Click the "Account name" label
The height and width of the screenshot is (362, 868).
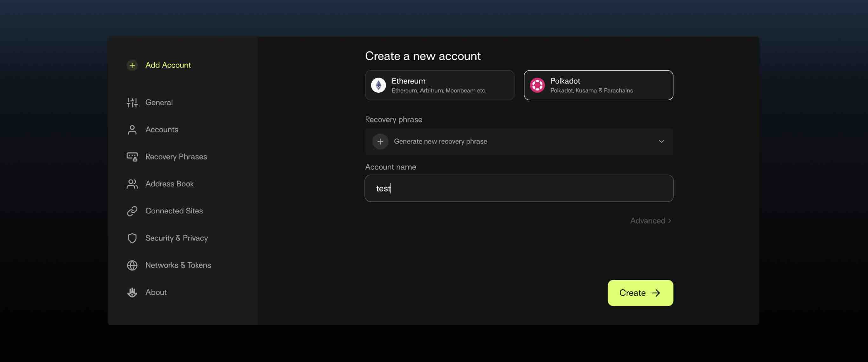coord(390,167)
